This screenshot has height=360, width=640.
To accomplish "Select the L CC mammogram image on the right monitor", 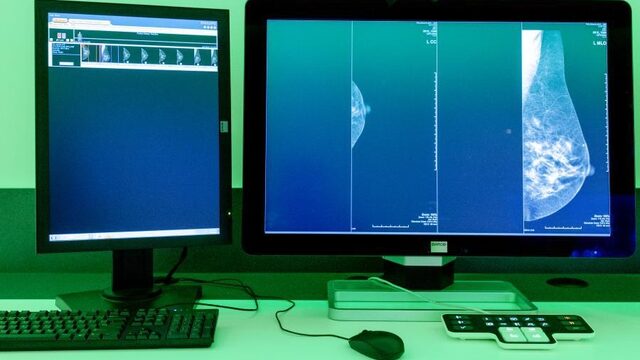I will (x=361, y=114).
